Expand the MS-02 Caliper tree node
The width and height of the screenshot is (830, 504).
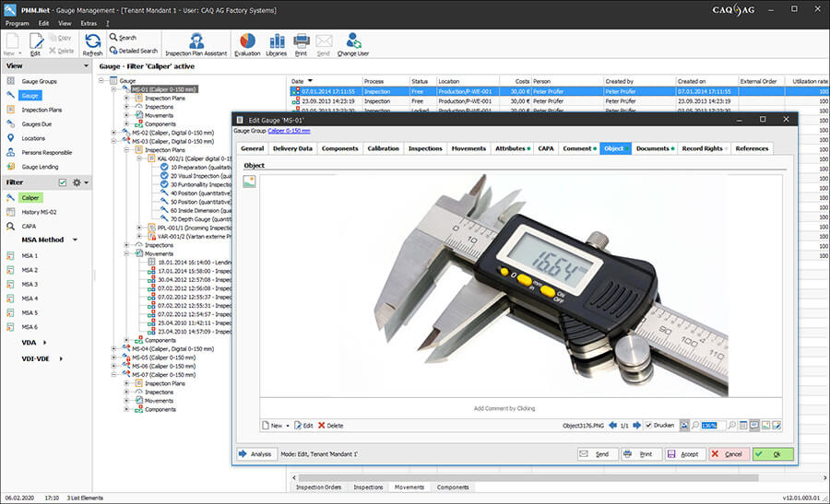tap(113, 133)
